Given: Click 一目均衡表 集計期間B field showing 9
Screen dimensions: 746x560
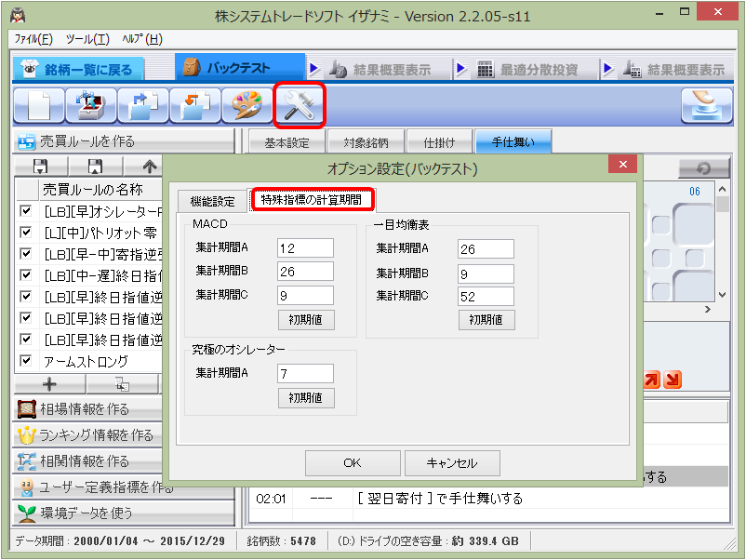Looking at the screenshot, I should pyautogui.click(x=486, y=273).
